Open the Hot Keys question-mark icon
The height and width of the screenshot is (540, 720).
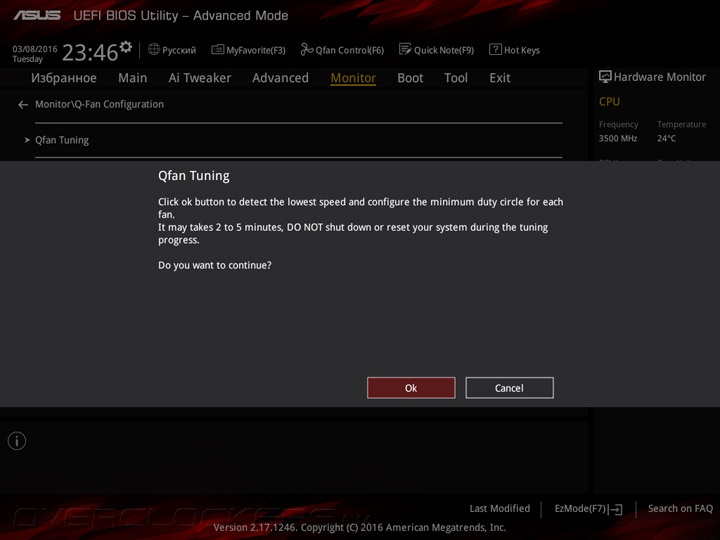tap(495, 50)
